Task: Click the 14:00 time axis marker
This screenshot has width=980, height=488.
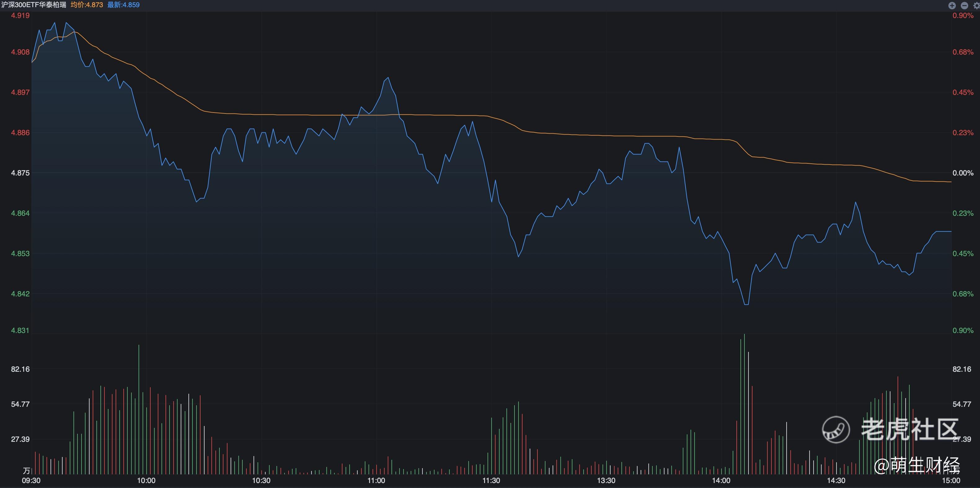Action: [x=721, y=480]
